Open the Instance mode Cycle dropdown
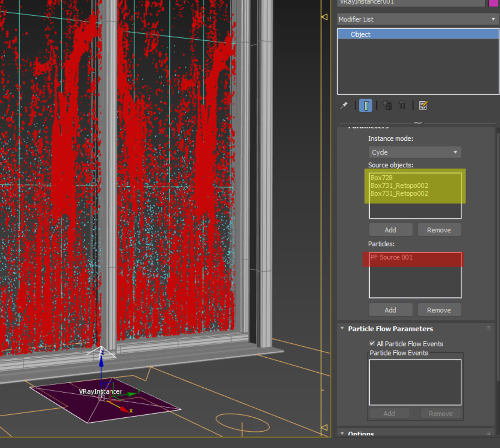The image size is (500, 448). coord(415,152)
